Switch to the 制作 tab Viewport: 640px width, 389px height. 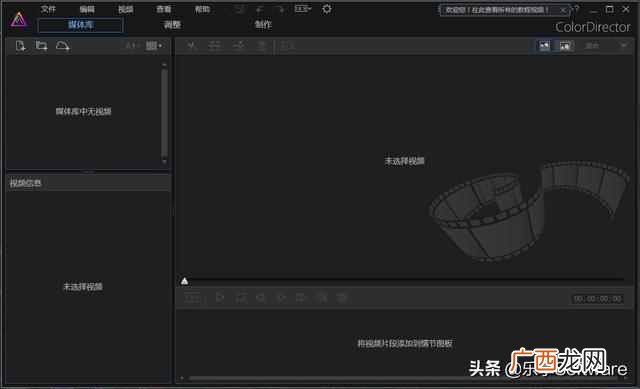click(x=263, y=24)
